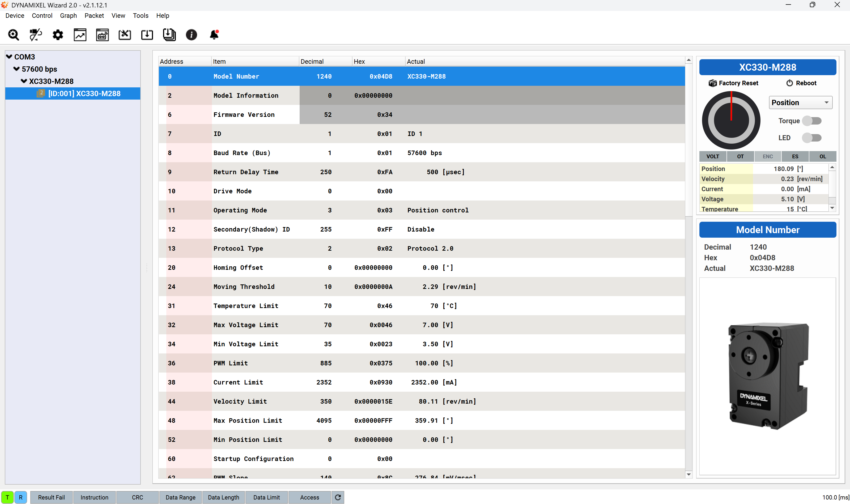Open the Graph menu

[x=68, y=16]
